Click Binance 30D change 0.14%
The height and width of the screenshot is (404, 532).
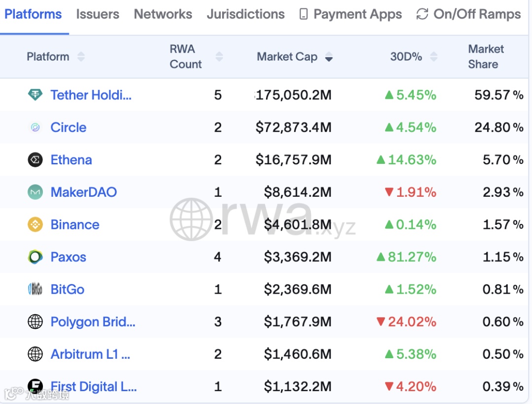[x=410, y=224]
